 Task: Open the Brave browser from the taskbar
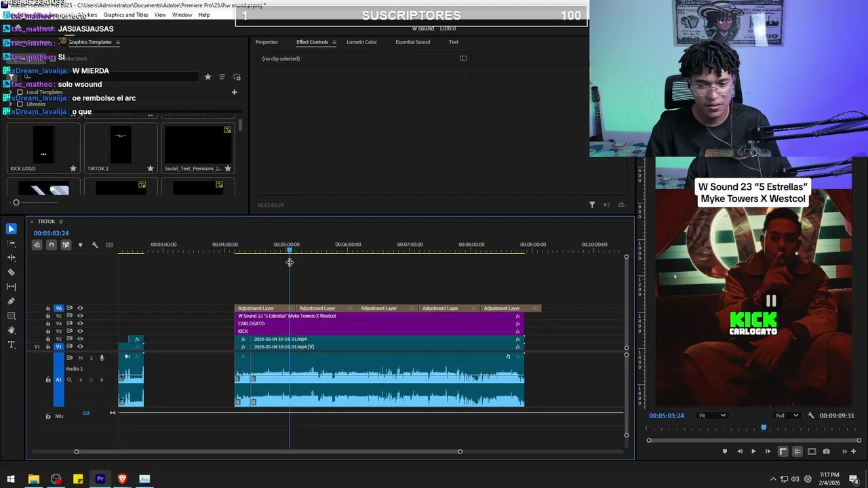122,479
